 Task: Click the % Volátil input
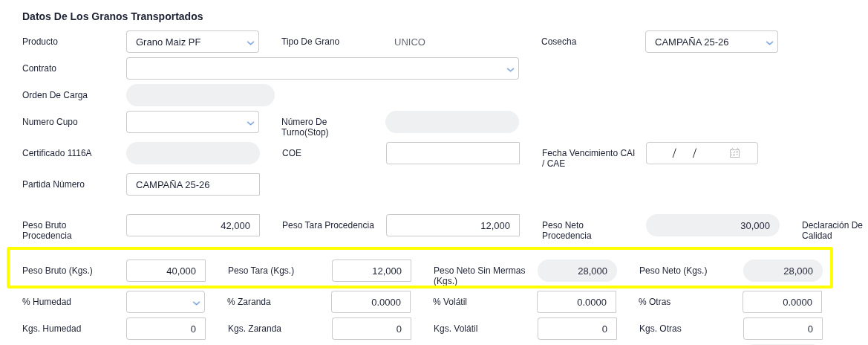[x=576, y=303]
